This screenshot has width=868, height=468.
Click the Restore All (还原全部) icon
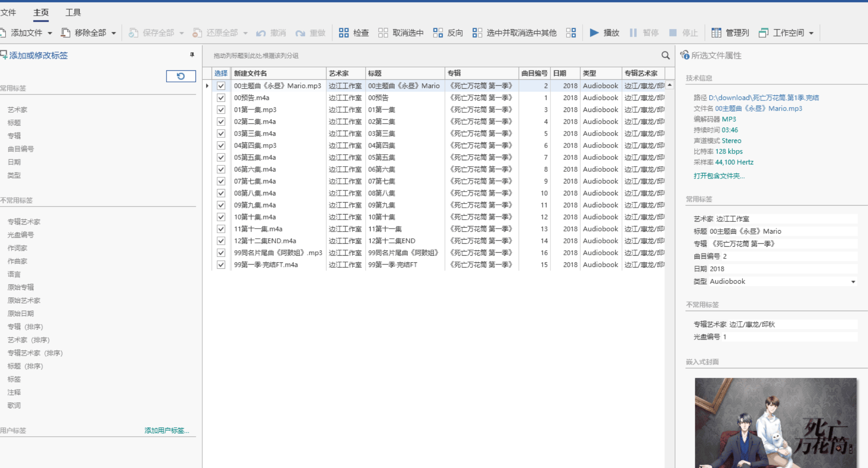click(197, 33)
